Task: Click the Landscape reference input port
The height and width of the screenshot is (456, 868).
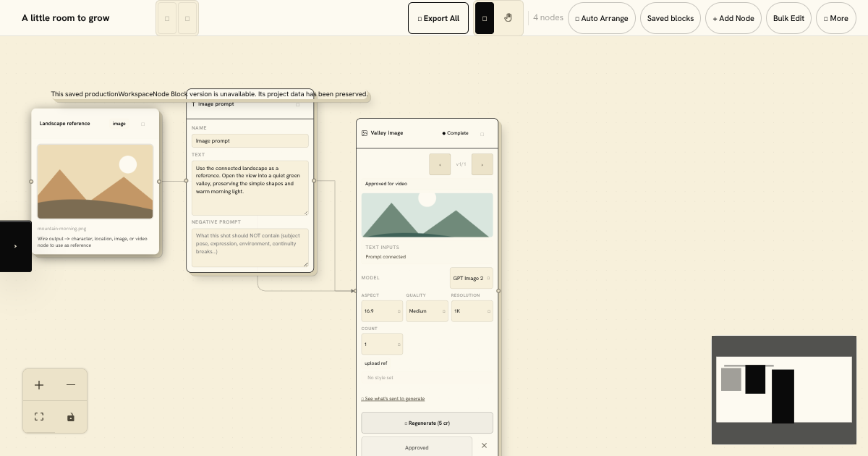Action: coord(31,182)
